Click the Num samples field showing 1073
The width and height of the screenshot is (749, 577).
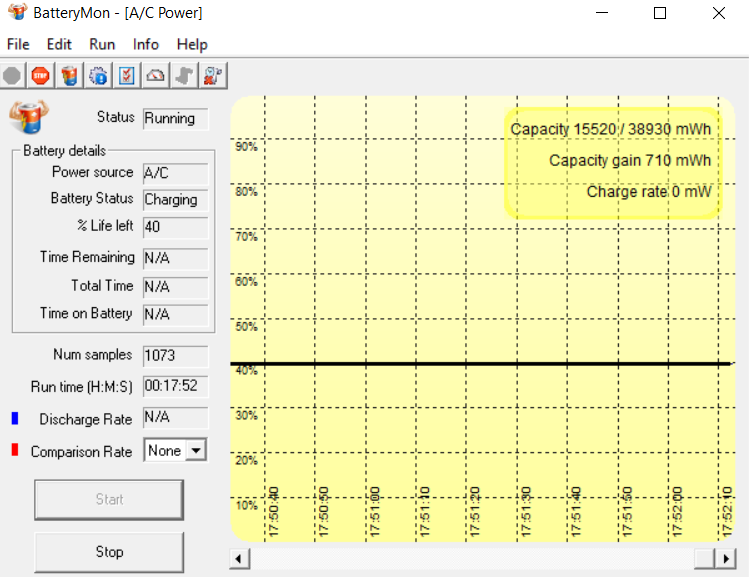tap(176, 356)
